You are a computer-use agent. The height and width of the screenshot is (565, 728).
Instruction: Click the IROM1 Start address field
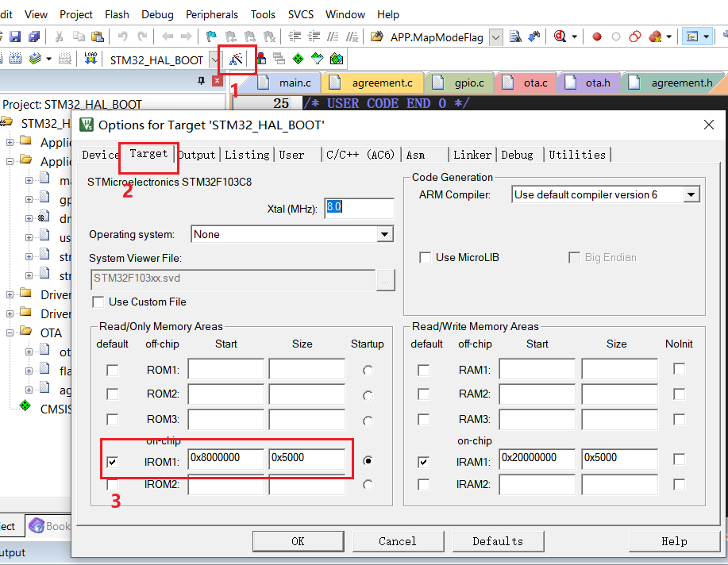[226, 460]
